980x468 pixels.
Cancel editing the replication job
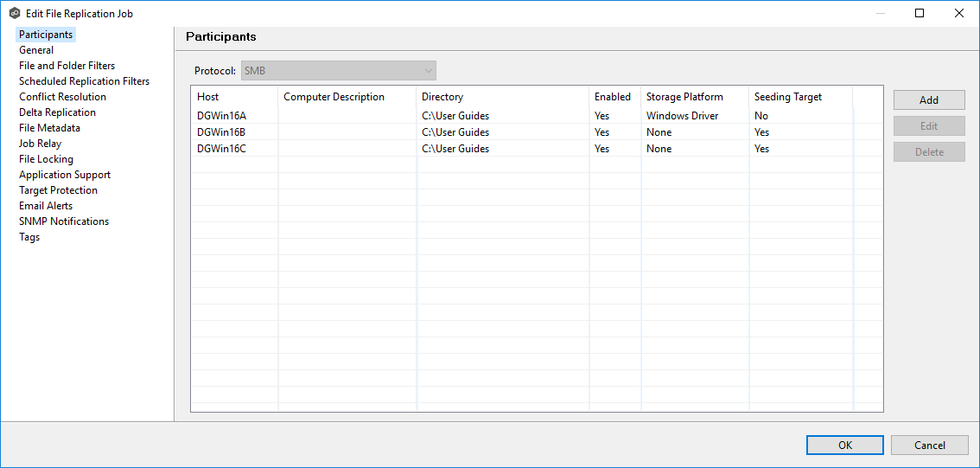tap(929, 445)
